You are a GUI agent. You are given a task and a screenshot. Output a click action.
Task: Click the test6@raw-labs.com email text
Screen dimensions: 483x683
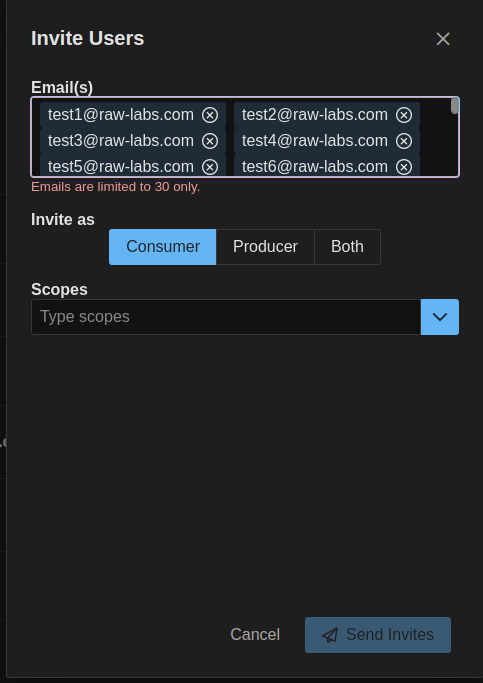pos(314,167)
